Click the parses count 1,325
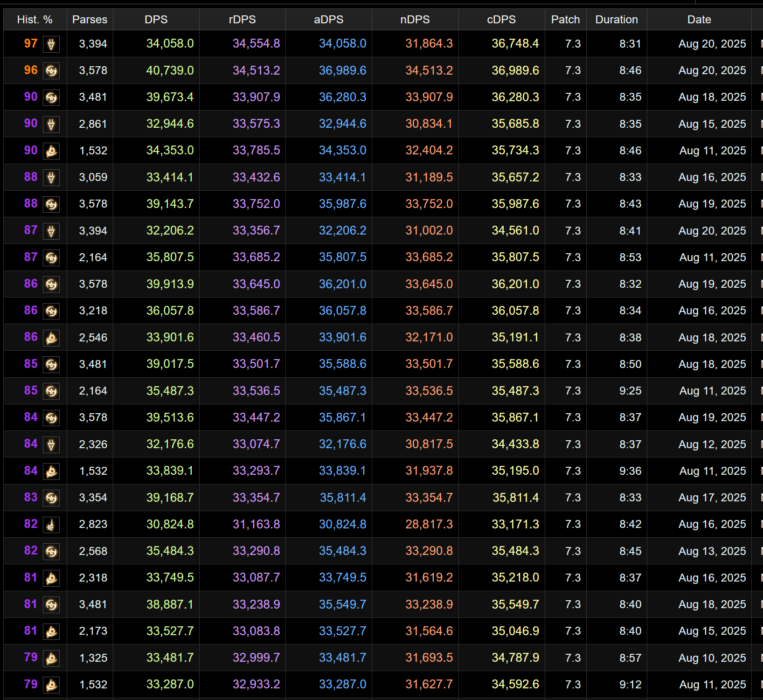 pyautogui.click(x=93, y=658)
